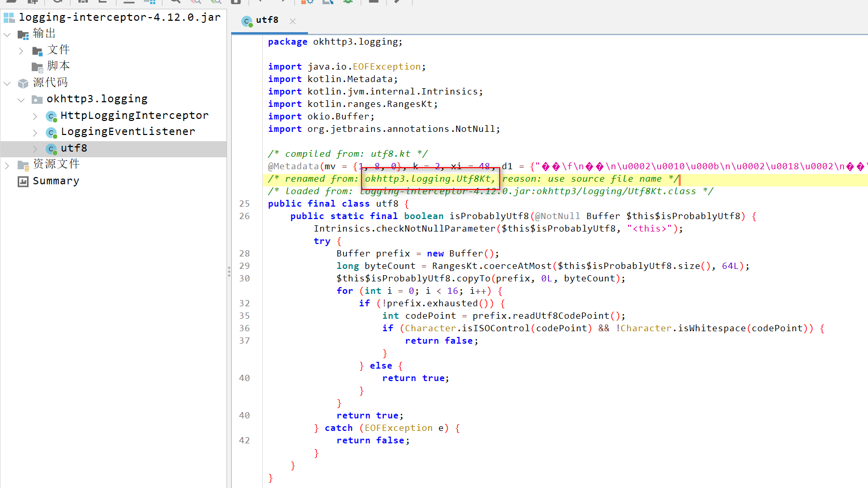
Task: Click 'okhttp3.logging.Utf8Kt' in renamed comment
Action: [x=428, y=179]
